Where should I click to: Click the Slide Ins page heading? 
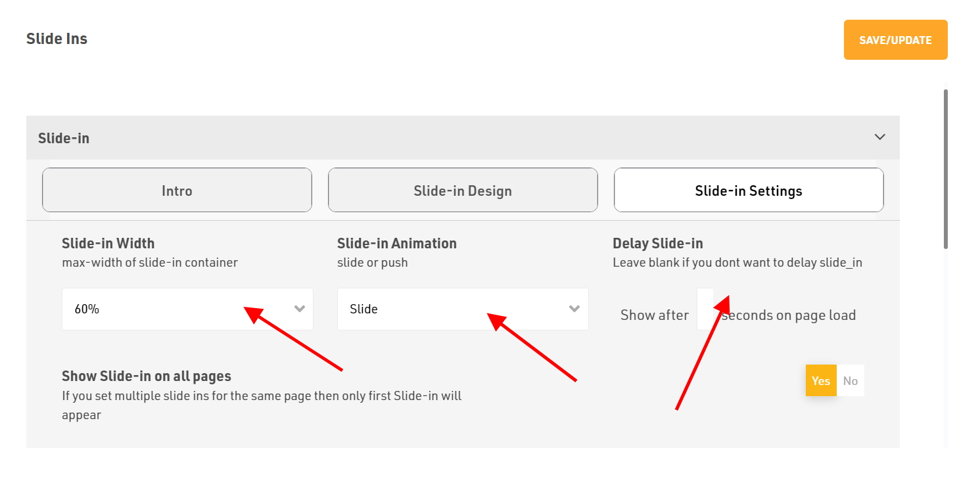57,39
